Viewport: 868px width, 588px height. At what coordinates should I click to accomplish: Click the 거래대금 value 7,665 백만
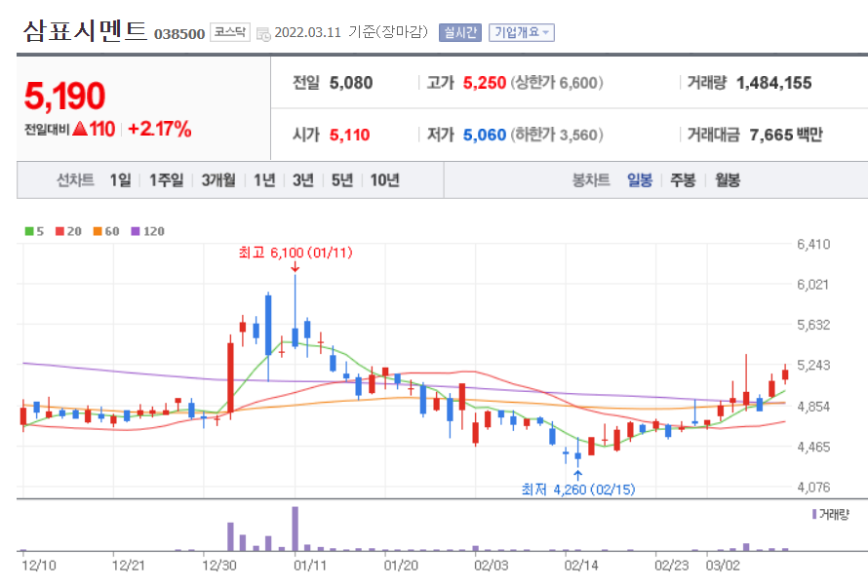coord(786,135)
